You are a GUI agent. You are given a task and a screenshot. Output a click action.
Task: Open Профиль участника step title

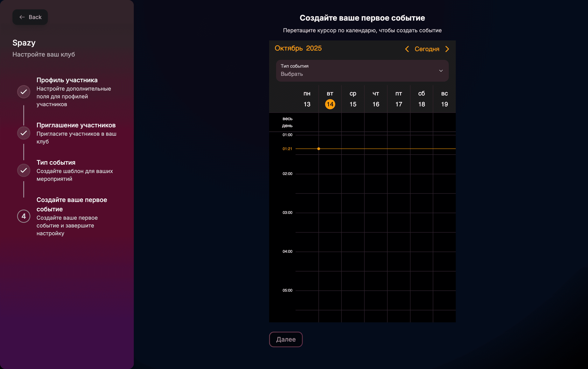67,80
